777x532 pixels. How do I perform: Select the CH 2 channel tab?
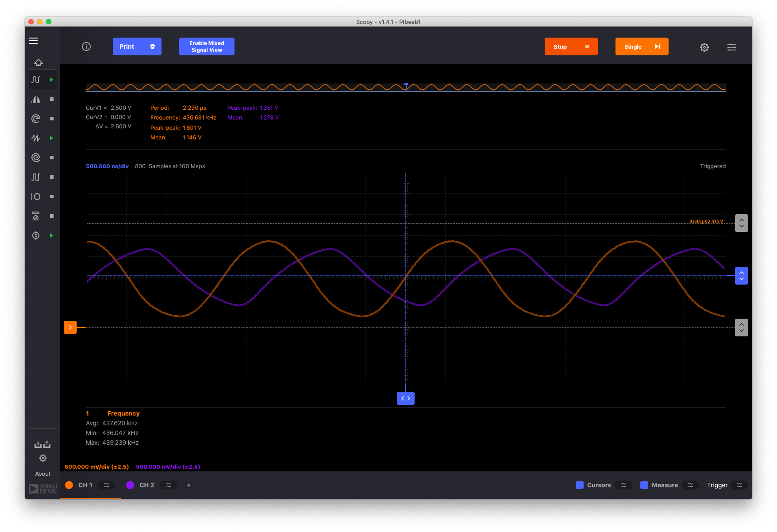147,485
